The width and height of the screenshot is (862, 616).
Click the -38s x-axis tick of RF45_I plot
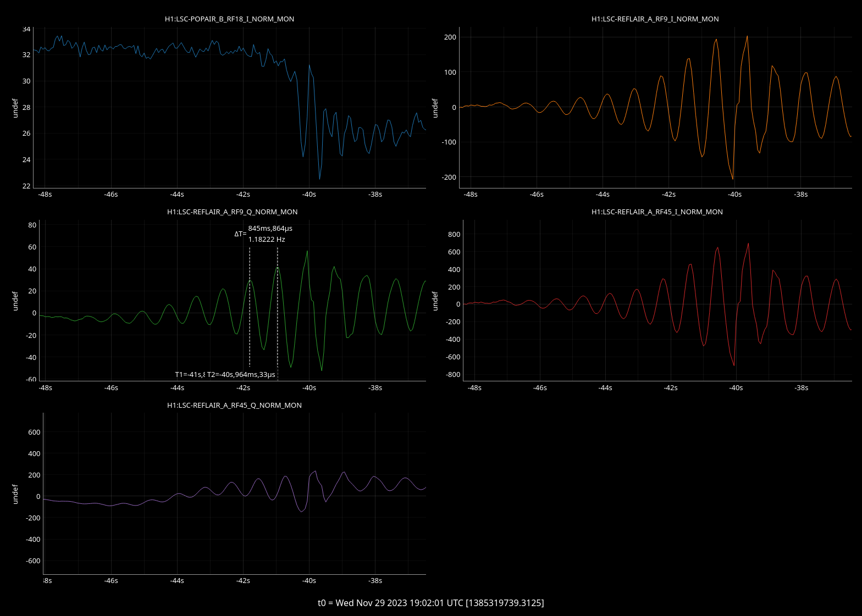tap(802, 388)
